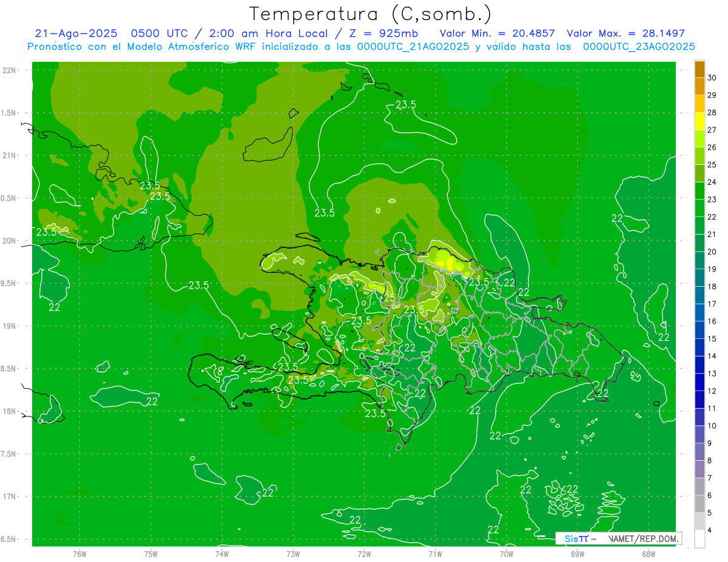Pick the legend swatch between 25 and 26

699,156
